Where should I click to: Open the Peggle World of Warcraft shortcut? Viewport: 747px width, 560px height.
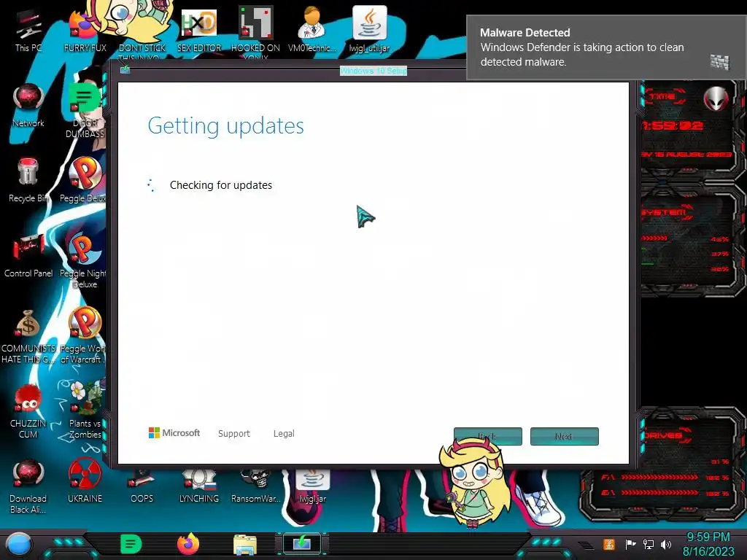[x=84, y=336]
